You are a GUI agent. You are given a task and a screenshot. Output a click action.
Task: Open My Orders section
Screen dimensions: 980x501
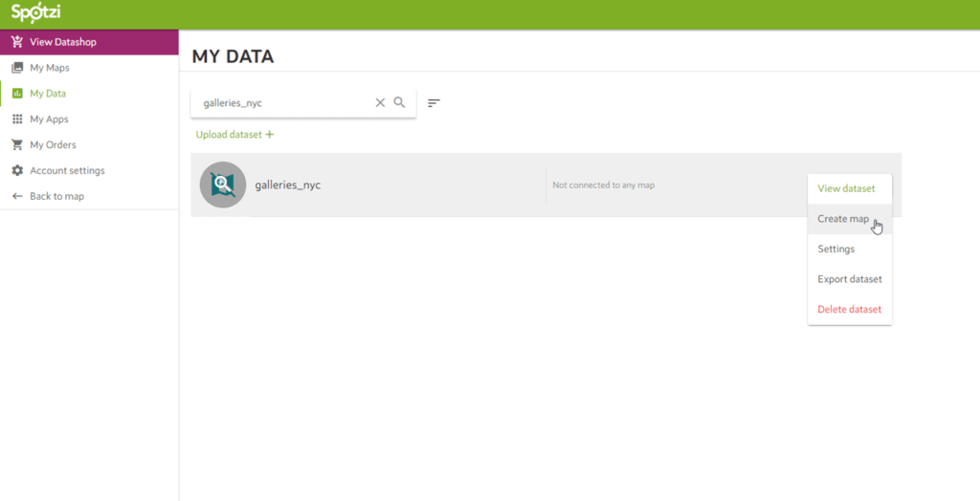click(x=89, y=144)
